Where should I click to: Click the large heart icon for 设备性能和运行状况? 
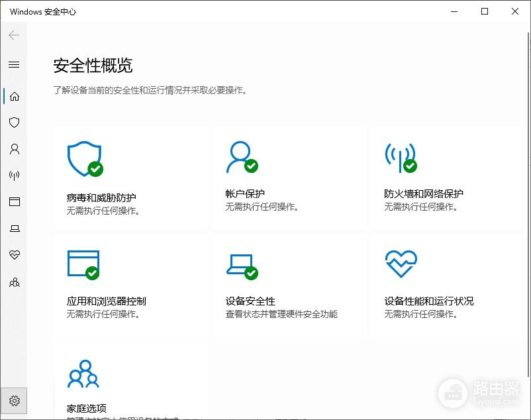pos(401,264)
